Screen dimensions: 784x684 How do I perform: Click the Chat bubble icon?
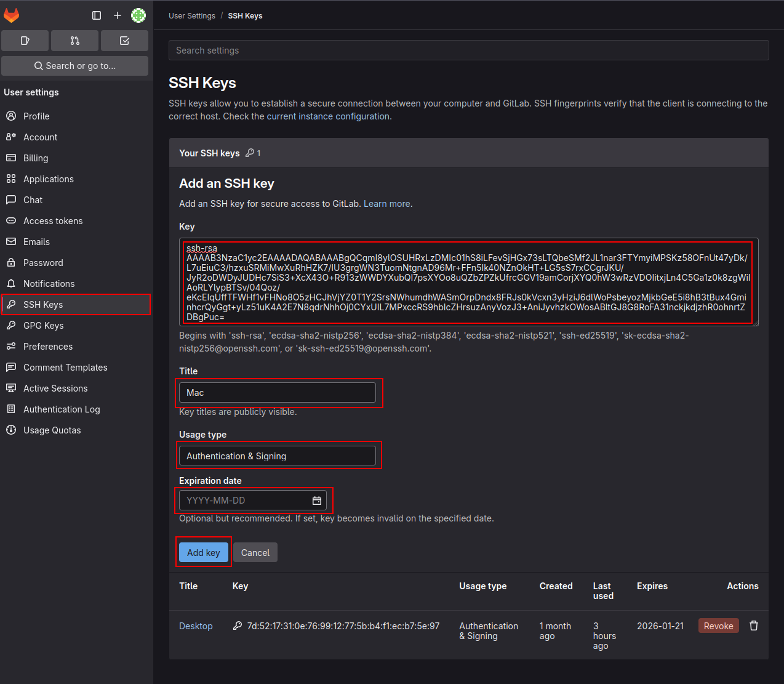pyautogui.click(x=11, y=199)
